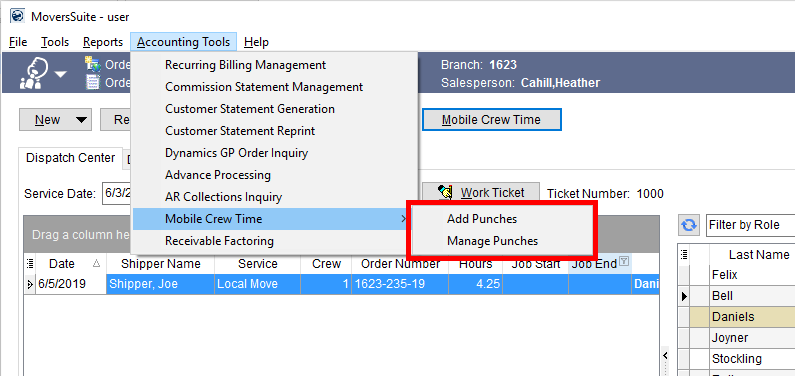The image size is (795, 376).
Task: Select Commission Statement Management
Action: click(x=274, y=87)
